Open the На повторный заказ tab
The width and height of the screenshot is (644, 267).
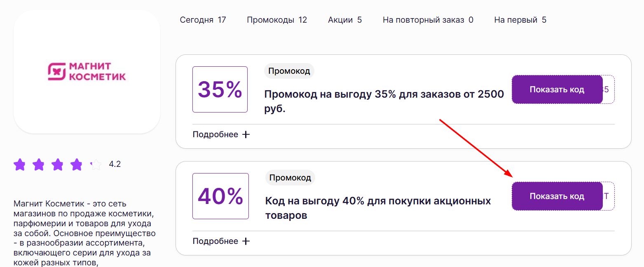coord(428,19)
